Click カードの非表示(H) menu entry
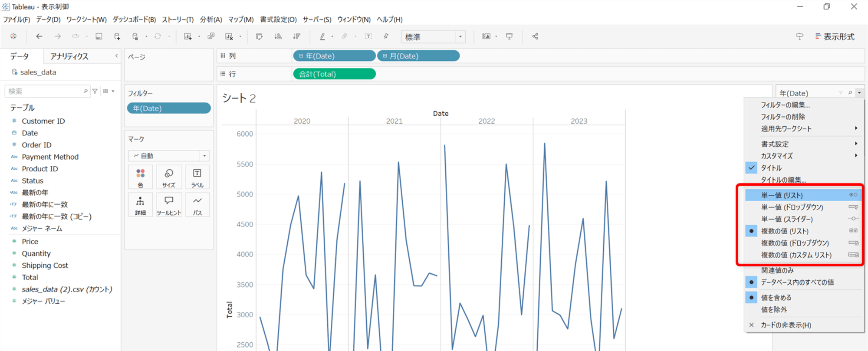 click(x=804, y=325)
